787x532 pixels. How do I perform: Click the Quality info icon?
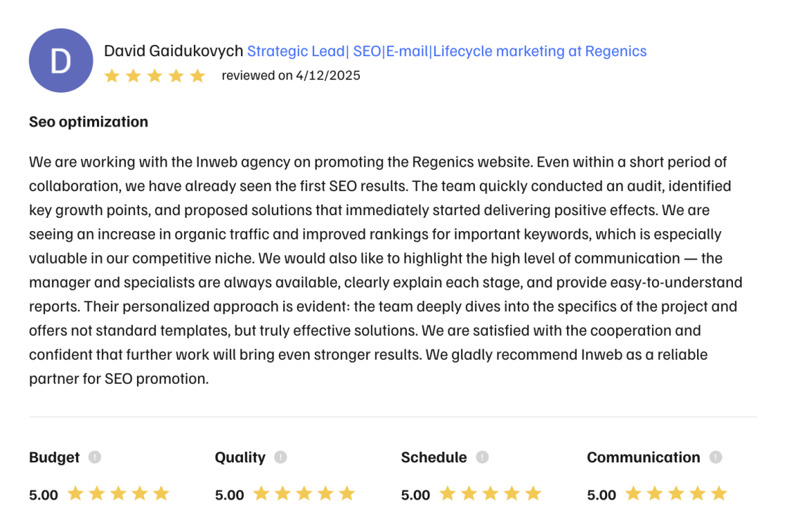click(280, 458)
